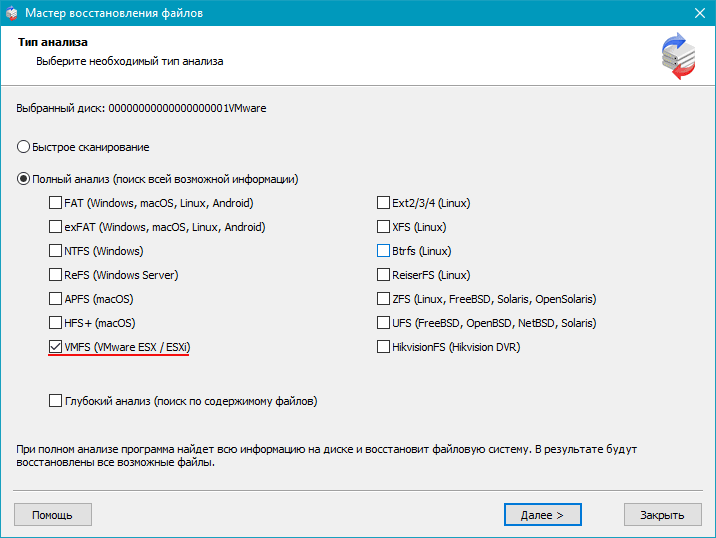This screenshot has height=538, width=716.
Task: Tick the NTFS (Windows) checkbox
Action: point(55,251)
